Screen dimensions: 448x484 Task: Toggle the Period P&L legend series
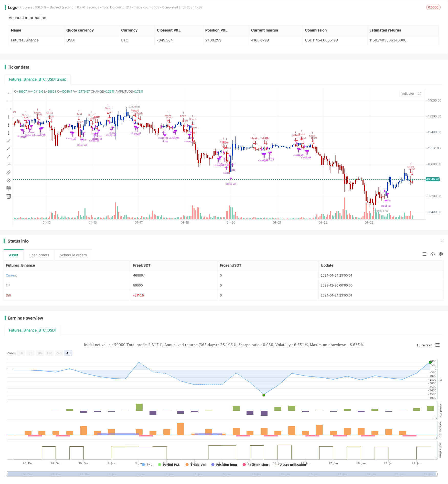(169, 465)
